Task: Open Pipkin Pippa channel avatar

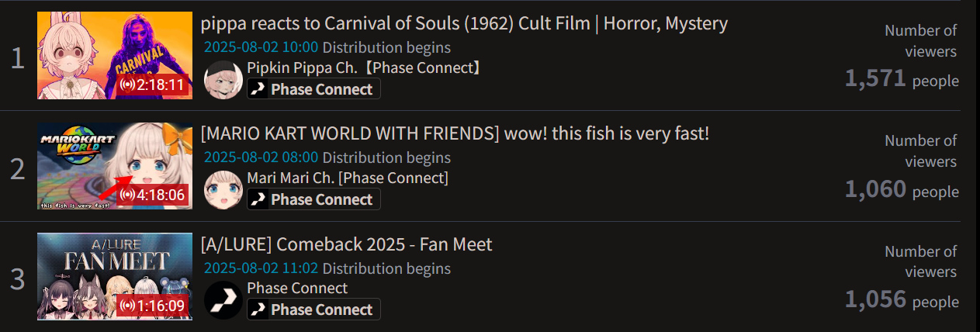Action: [x=223, y=79]
